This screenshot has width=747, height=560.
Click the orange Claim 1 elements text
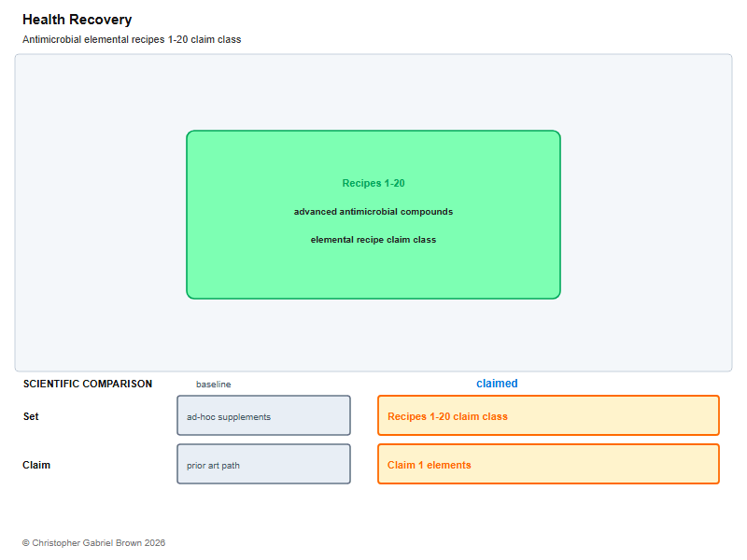click(x=429, y=465)
